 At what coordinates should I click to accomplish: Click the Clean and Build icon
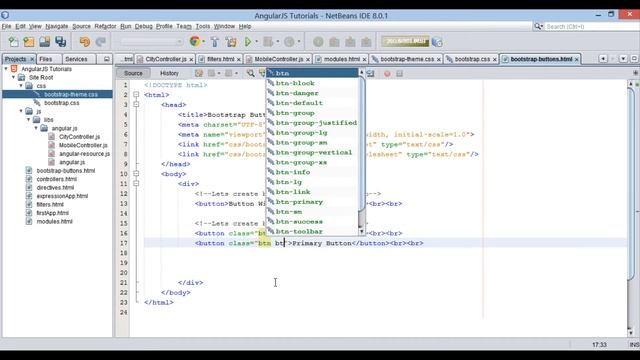[x=231, y=42]
